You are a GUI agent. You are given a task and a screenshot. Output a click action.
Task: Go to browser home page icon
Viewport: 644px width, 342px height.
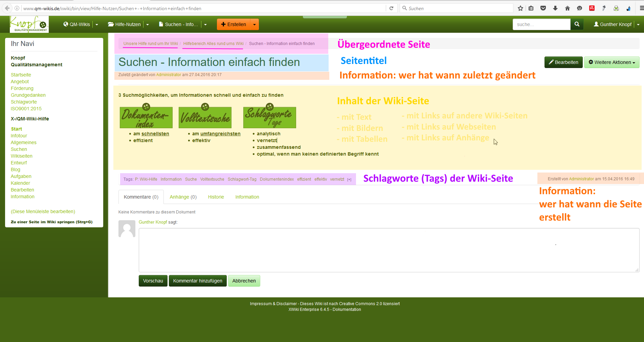coord(568,8)
